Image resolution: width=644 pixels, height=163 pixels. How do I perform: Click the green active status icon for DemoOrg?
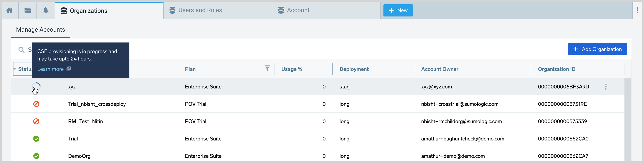click(36, 156)
